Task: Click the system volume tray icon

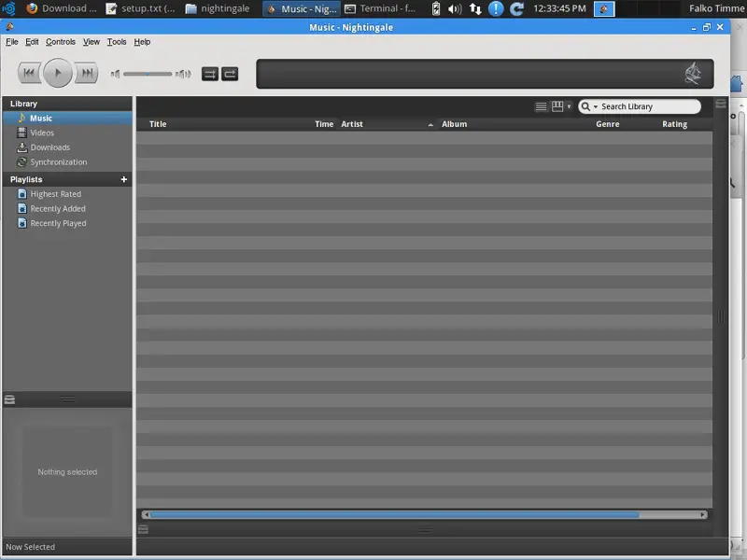Action: [455, 8]
